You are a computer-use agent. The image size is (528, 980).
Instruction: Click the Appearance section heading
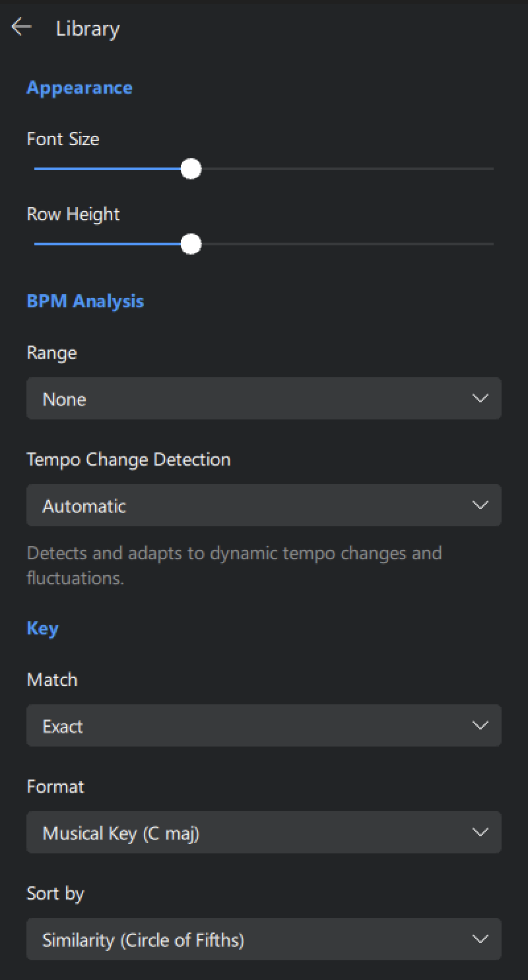[79, 88]
